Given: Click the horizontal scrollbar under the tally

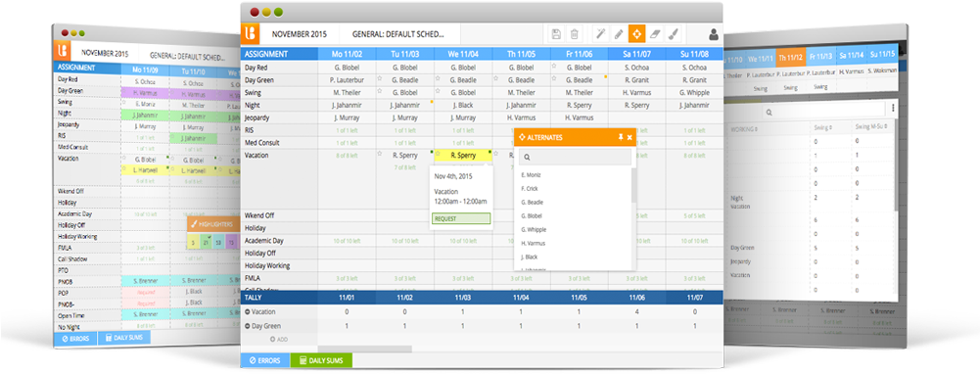Looking at the screenshot, I should click(364, 349).
